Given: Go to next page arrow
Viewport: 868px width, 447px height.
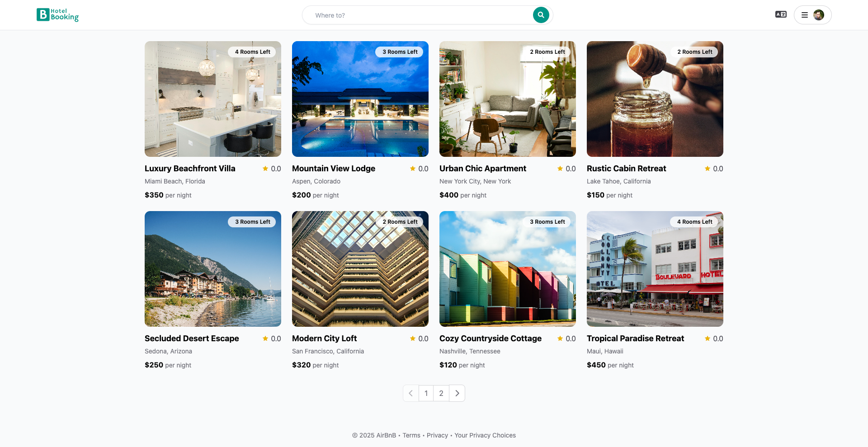Looking at the screenshot, I should point(457,393).
